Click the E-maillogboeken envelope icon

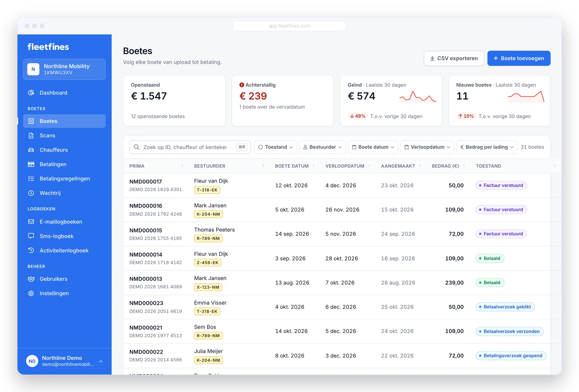[31, 222]
